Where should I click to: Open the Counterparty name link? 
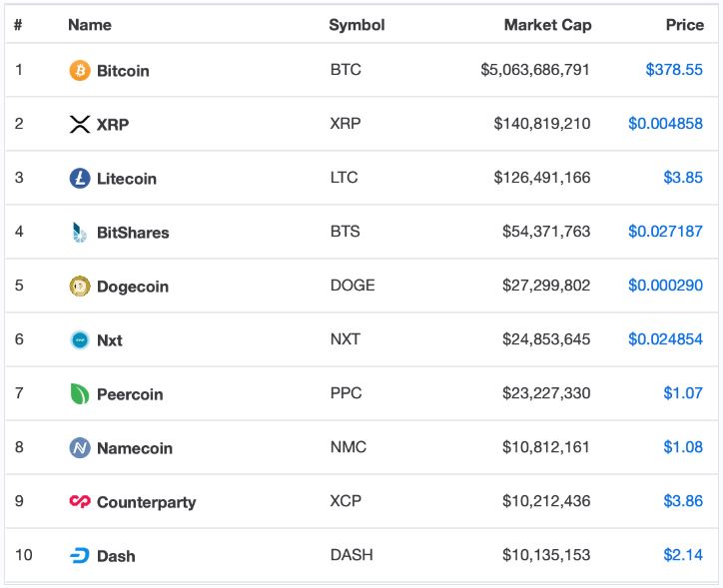coord(146,502)
